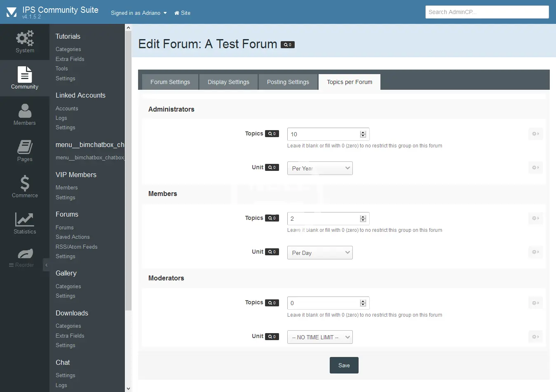Switch to the Forum Settings tab
This screenshot has width=556, height=392.
pos(170,82)
